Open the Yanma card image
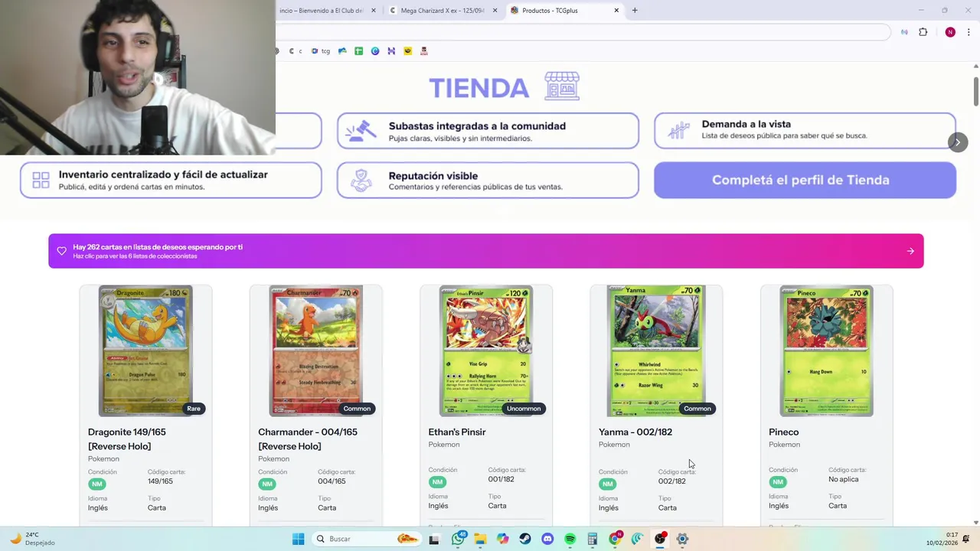 click(x=656, y=350)
